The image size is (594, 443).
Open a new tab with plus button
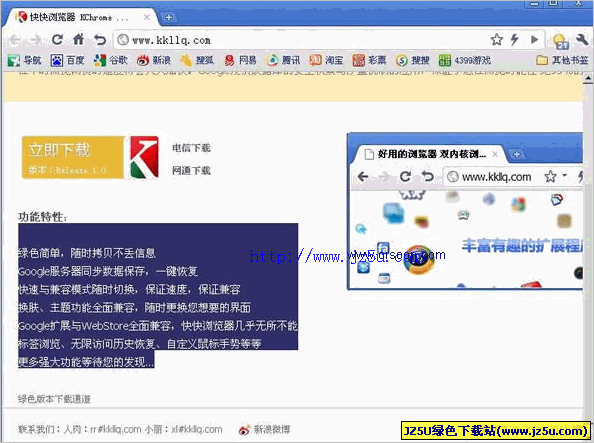point(169,17)
